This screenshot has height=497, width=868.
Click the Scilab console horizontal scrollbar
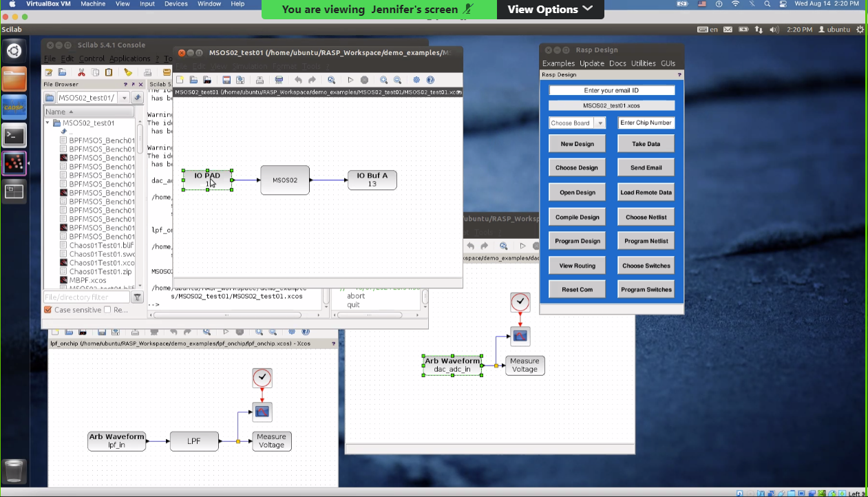coord(234,315)
